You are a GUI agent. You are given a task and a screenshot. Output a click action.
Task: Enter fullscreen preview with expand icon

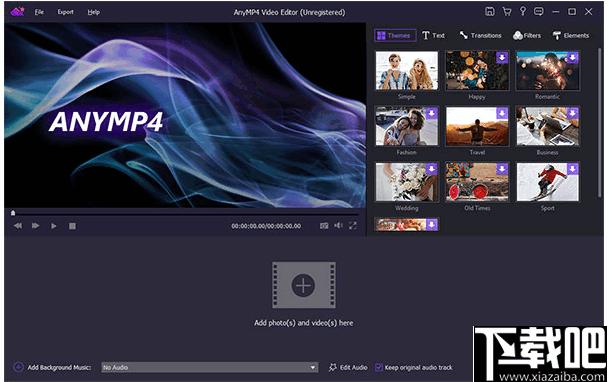coord(353,226)
